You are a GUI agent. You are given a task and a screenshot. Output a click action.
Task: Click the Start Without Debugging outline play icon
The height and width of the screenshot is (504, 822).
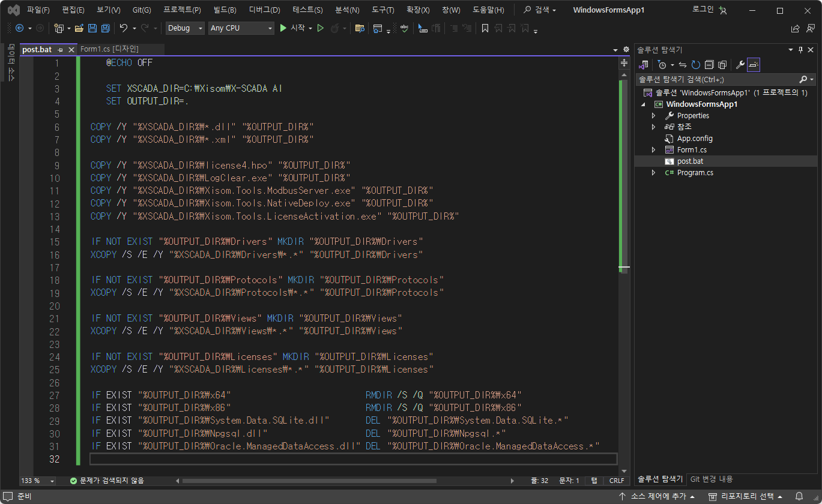coord(321,28)
